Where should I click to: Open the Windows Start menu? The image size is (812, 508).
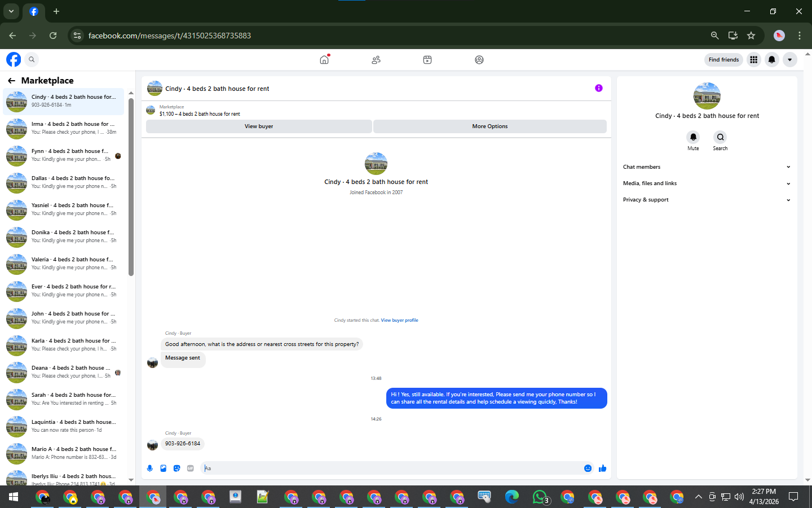[x=14, y=497]
